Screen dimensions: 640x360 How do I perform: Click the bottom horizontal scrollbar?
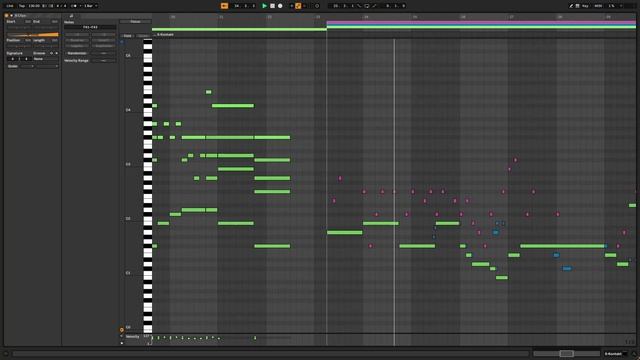[270, 354]
